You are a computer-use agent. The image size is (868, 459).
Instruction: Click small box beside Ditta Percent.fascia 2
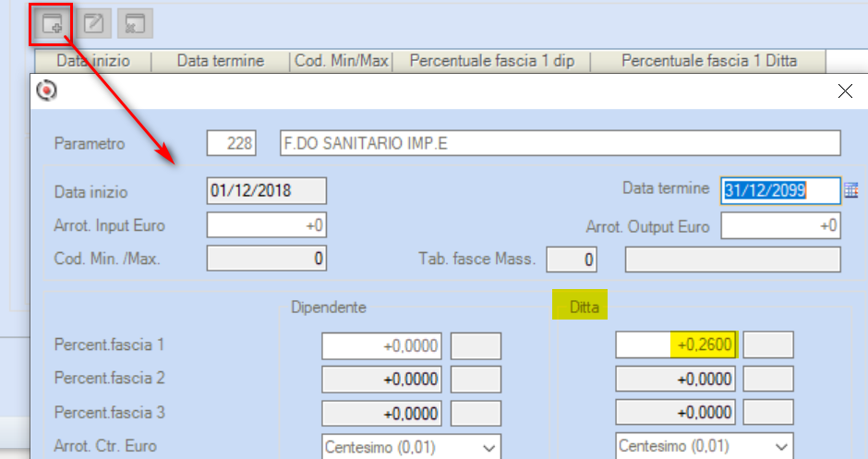768,380
